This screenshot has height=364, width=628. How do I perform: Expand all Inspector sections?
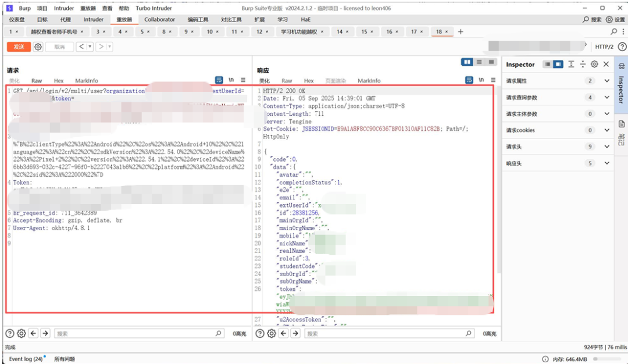(x=571, y=64)
